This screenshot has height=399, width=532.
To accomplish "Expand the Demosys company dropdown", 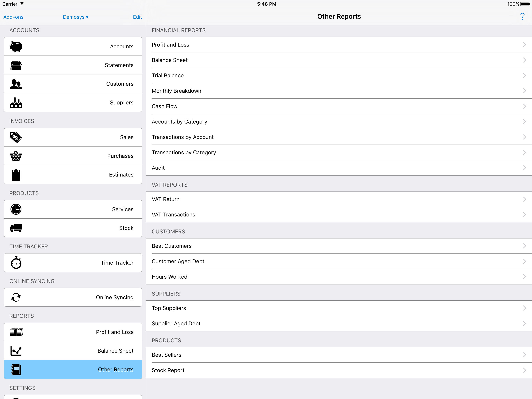I will point(76,17).
